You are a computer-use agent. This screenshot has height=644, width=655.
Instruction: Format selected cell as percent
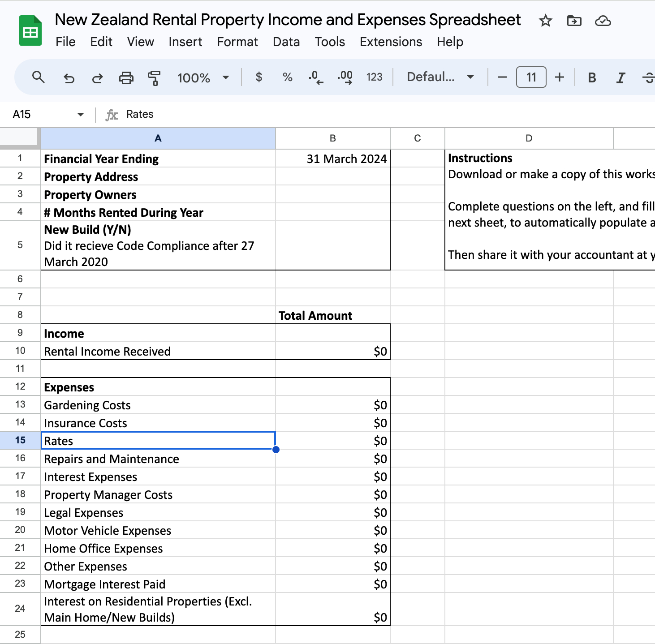coord(287,77)
